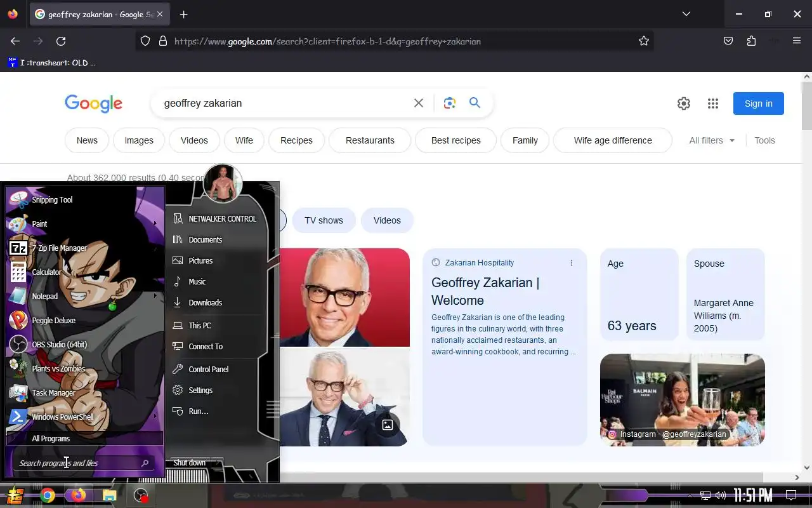Screen dimensions: 812x508
Task: Launch Plants vs Zombies
Action: pyautogui.click(x=84, y=368)
